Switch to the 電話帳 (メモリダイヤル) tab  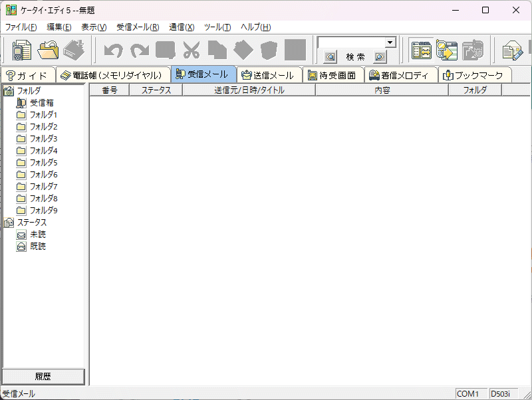coord(112,75)
